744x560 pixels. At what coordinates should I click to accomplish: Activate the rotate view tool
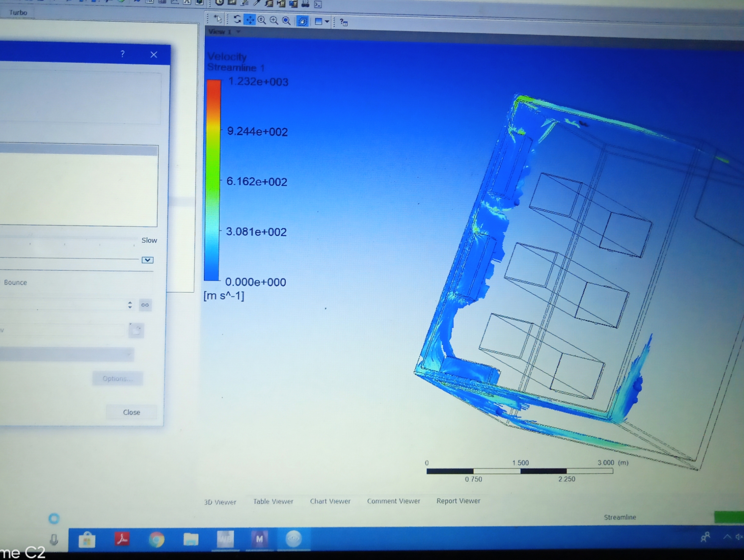tap(237, 20)
